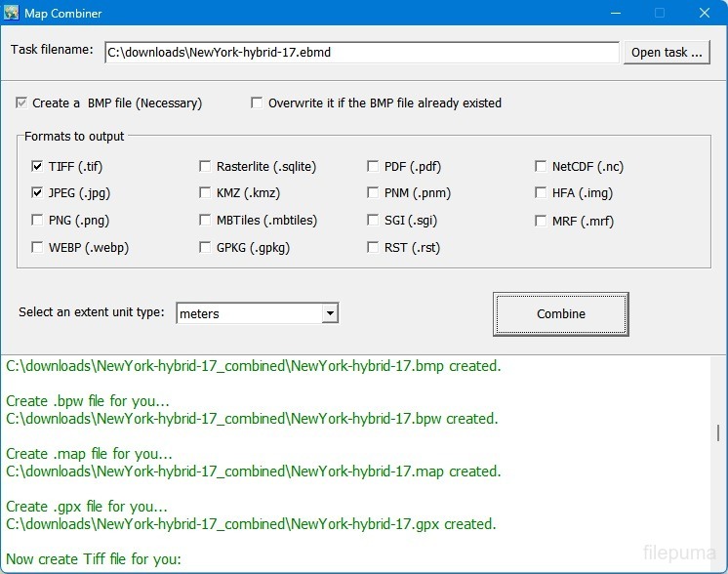Enable NetCDF (.nc) output format
This screenshot has height=574, width=728.
click(x=542, y=167)
